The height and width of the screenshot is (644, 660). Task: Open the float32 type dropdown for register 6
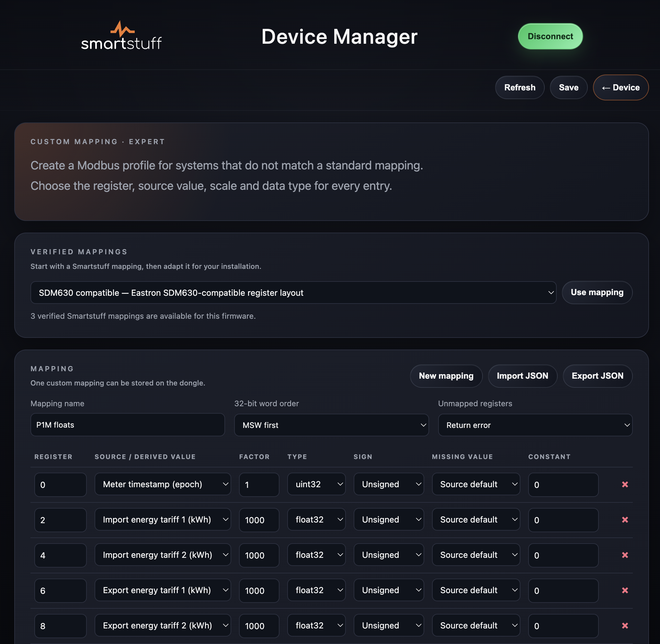316,590
